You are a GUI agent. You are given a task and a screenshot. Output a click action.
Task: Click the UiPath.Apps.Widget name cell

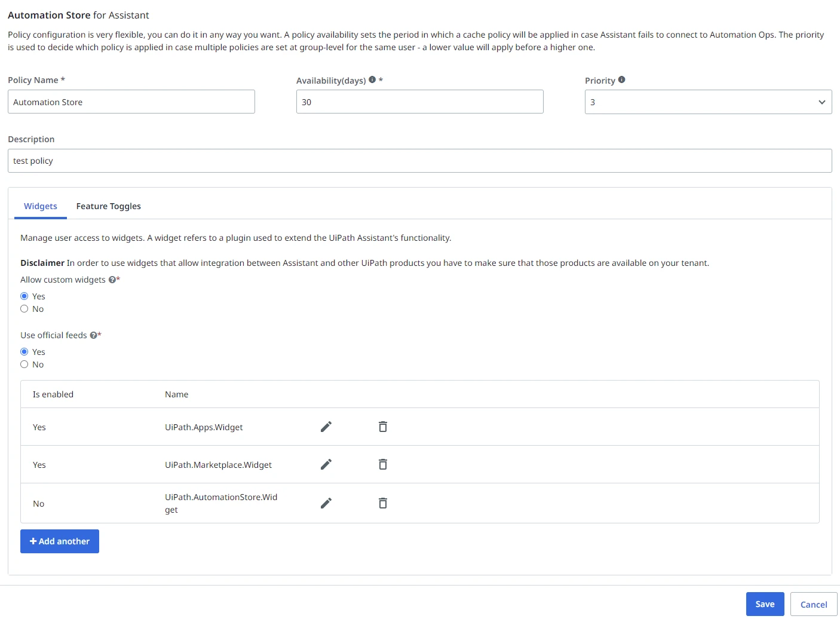204,427
